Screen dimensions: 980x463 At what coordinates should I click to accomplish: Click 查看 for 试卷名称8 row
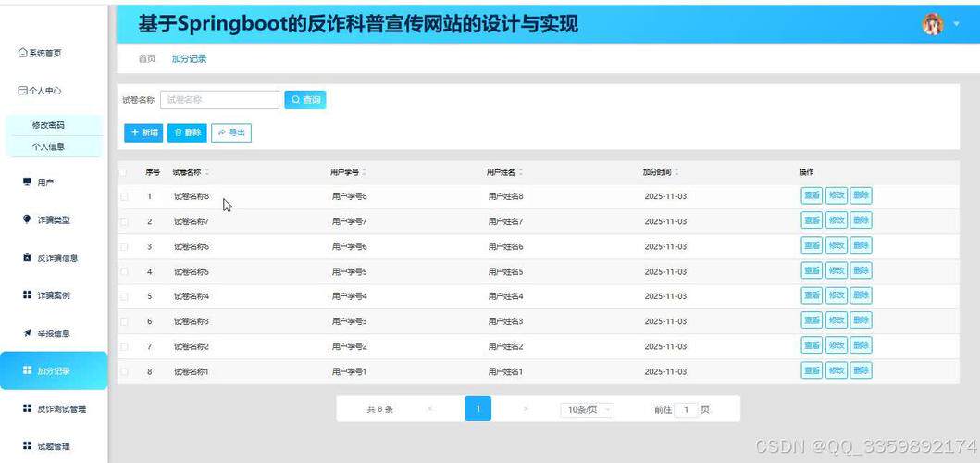pyautogui.click(x=812, y=195)
